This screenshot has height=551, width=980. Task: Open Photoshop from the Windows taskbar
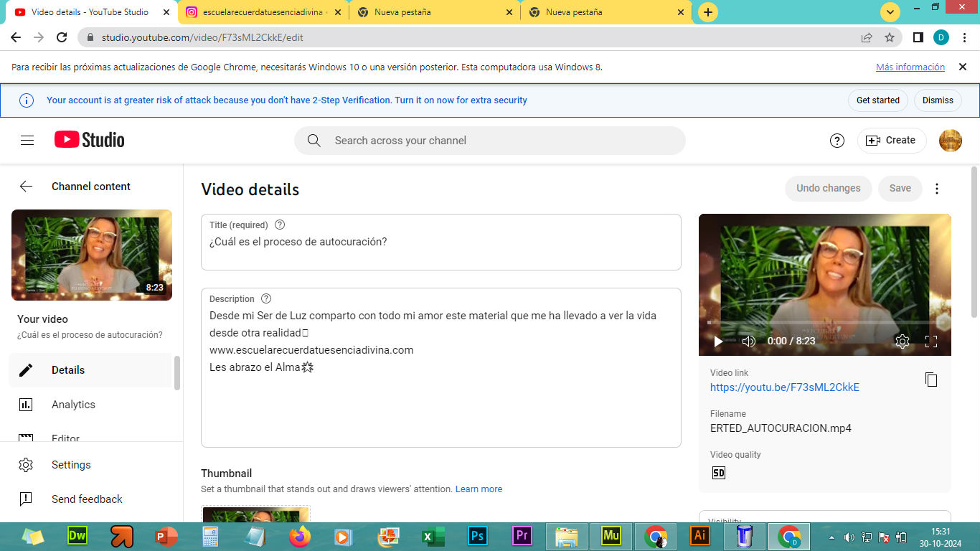476,536
